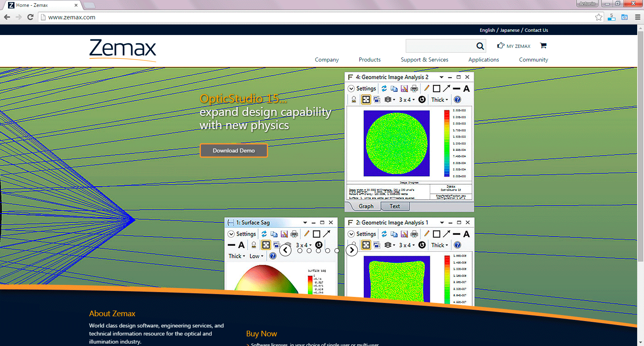Open the Support & Services menu
Screen dimensions: 644x346
tap(425, 60)
